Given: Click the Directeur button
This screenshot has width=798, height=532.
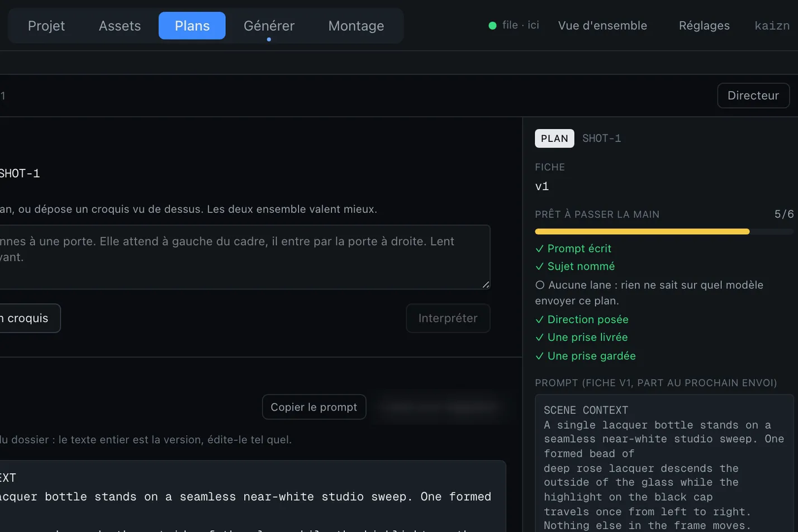Looking at the screenshot, I should pos(753,96).
